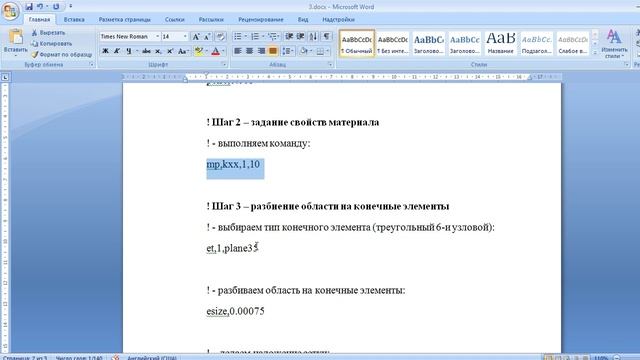Align text left
Viewport: 640px width, 360px height.
click(x=238, y=51)
